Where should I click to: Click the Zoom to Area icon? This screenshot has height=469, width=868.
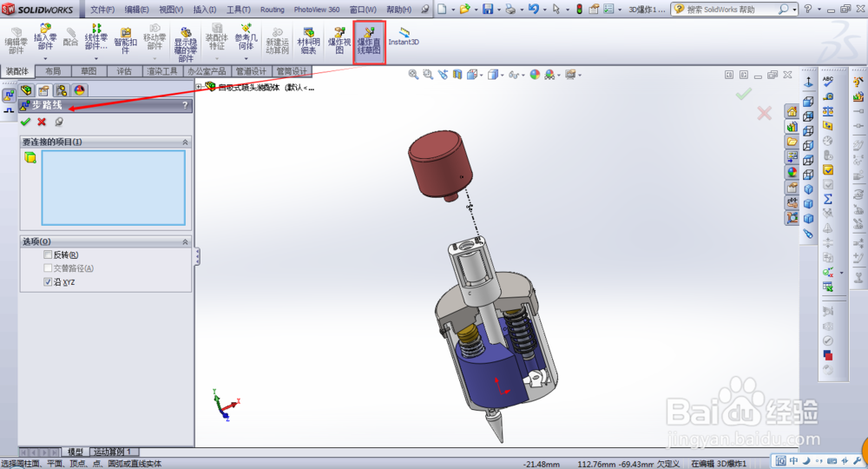(x=428, y=74)
